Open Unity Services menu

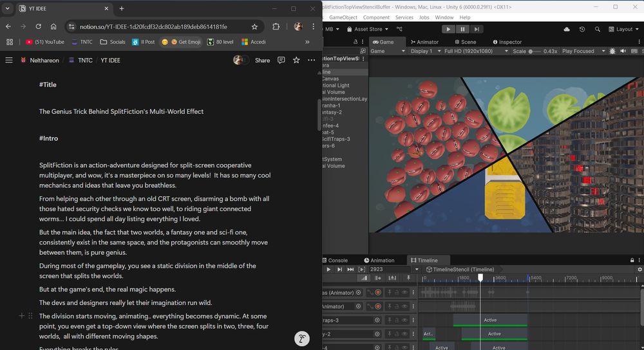404,17
